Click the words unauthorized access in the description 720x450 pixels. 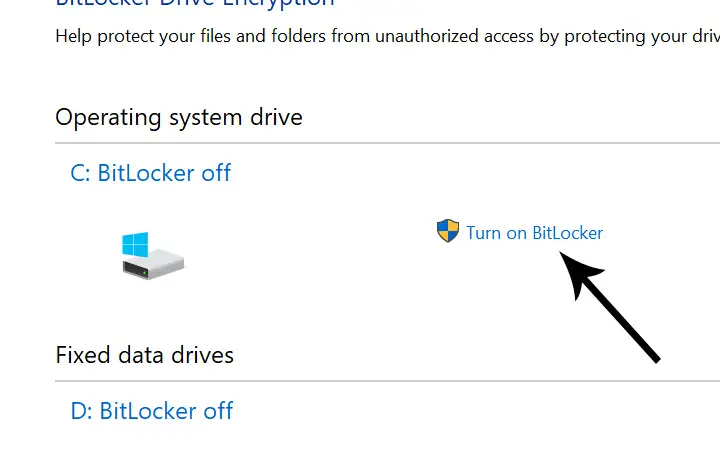click(455, 36)
